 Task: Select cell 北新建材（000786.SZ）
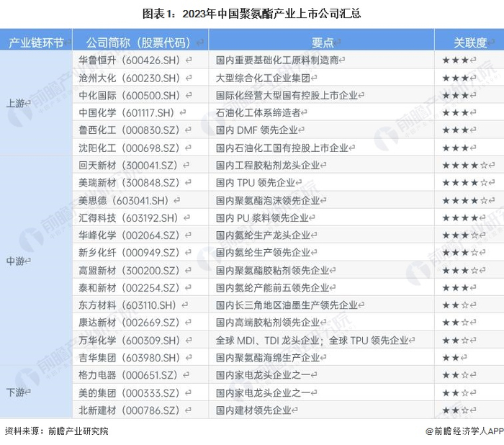140,410
